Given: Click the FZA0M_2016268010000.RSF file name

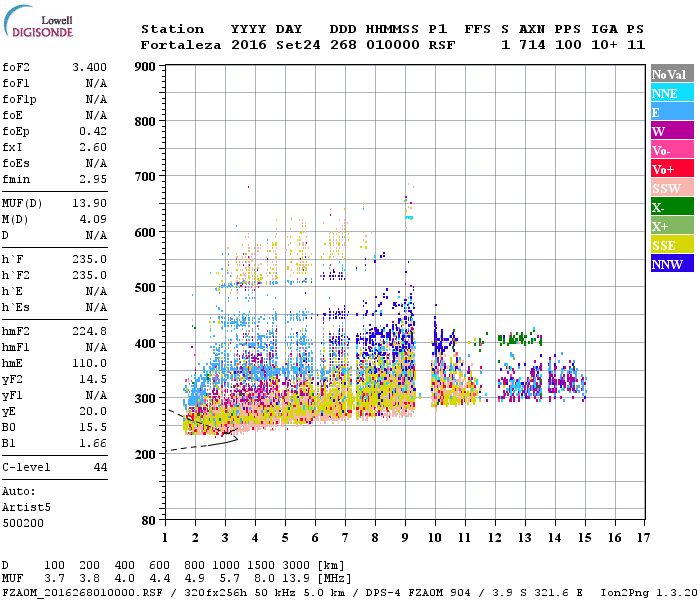Looking at the screenshot, I should (82, 593).
